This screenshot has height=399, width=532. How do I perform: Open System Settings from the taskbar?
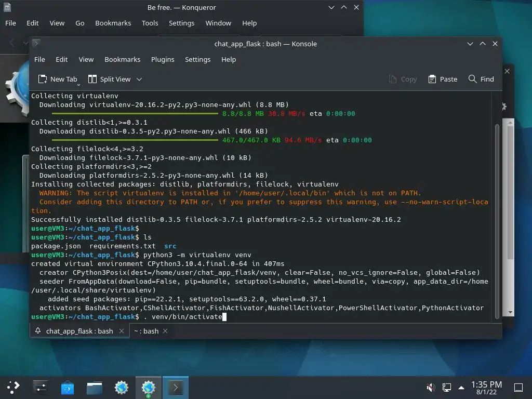click(x=41, y=387)
